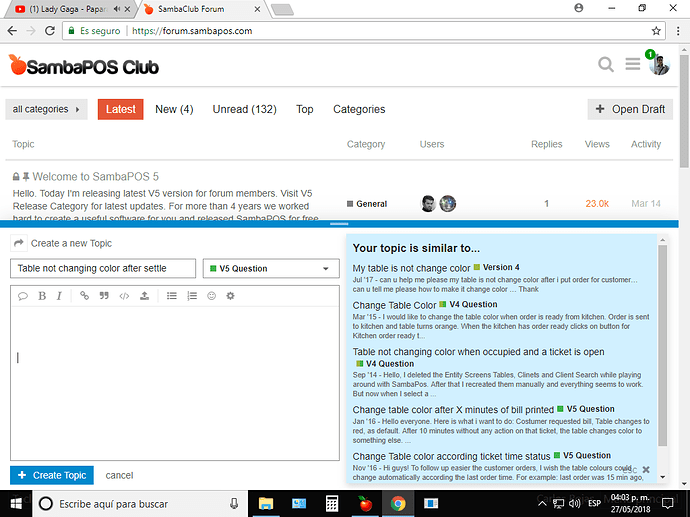Upload a file in editor toolbar
690x517 pixels.
144,296
